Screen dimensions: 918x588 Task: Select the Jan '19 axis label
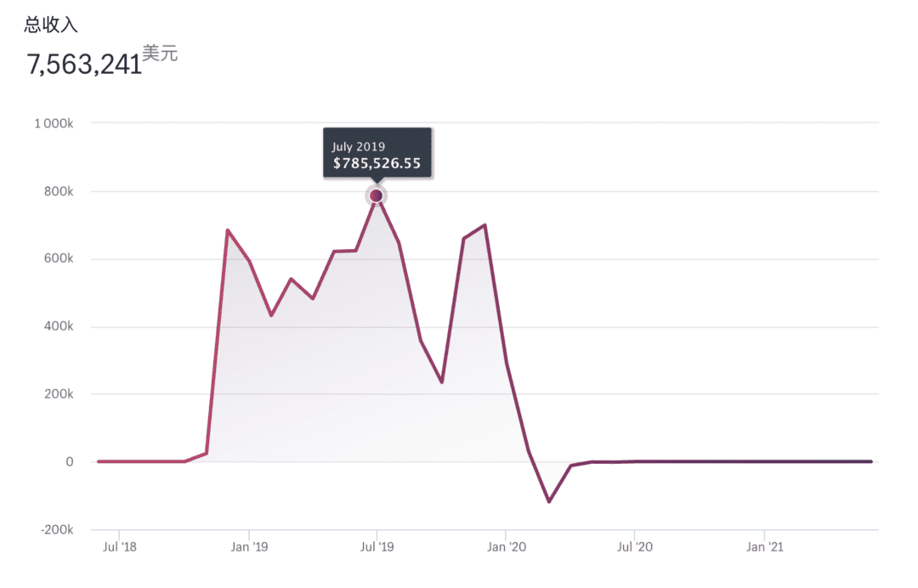[249, 546]
